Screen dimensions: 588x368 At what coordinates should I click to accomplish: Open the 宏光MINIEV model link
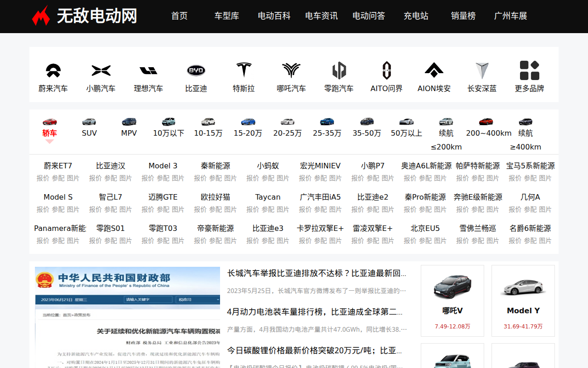coord(320,166)
